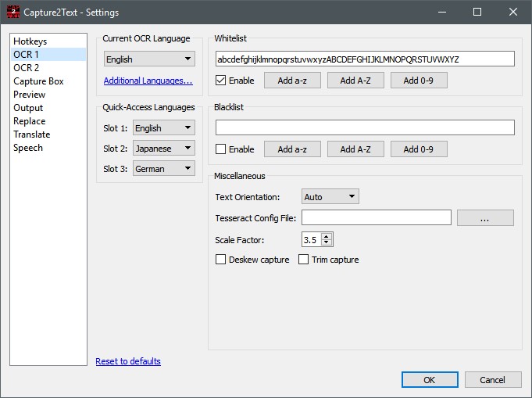Go to the Speech settings page
The height and width of the screenshot is (398, 532).
(x=28, y=148)
